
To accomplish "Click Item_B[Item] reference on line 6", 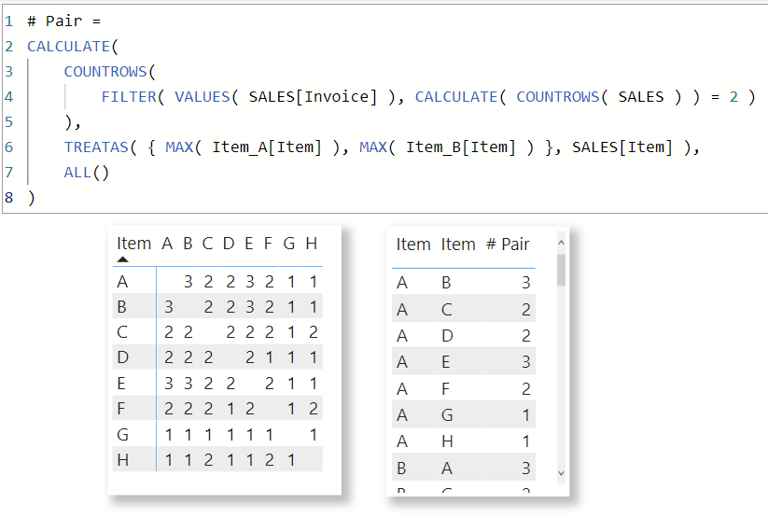I will [x=461, y=147].
